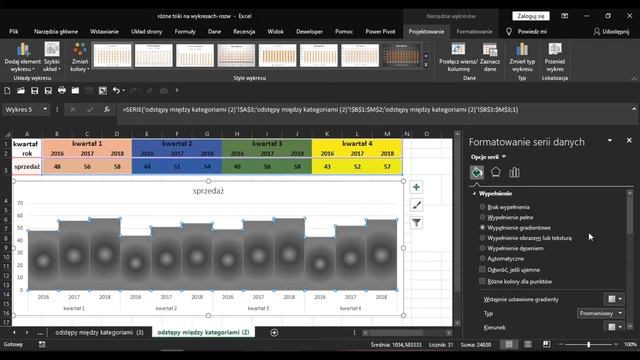Image resolution: width=640 pixels, height=360 pixels.
Task: Click Dodaj element wykresu icon
Action: pos(23,50)
